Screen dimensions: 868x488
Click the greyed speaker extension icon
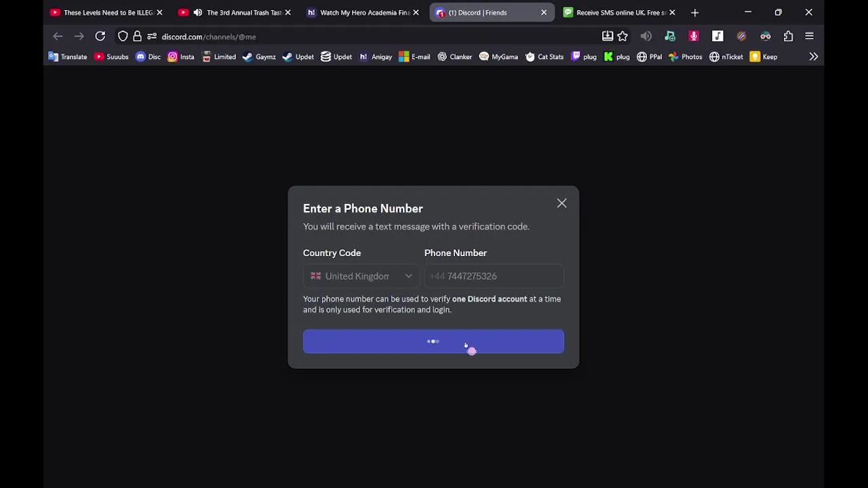646,37
